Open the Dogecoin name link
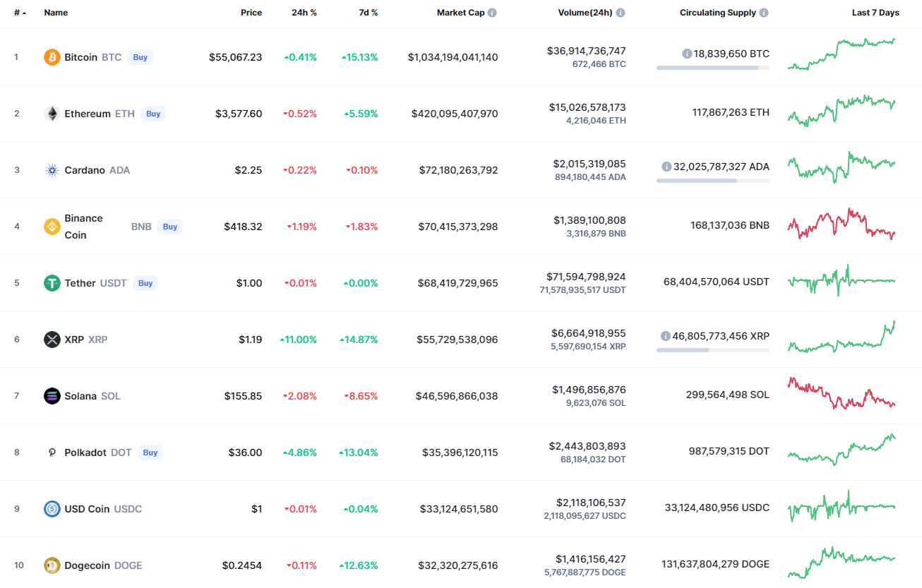Viewport: 922px width, 588px height. click(88, 565)
